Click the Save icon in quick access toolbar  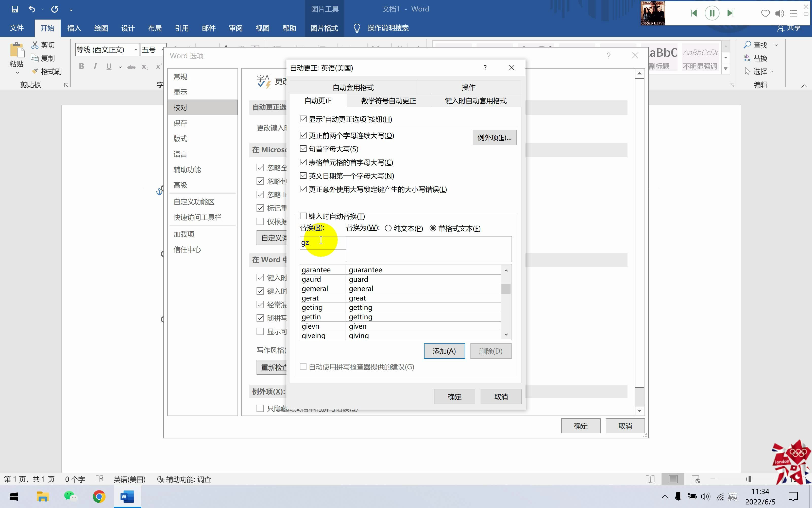pyautogui.click(x=15, y=9)
